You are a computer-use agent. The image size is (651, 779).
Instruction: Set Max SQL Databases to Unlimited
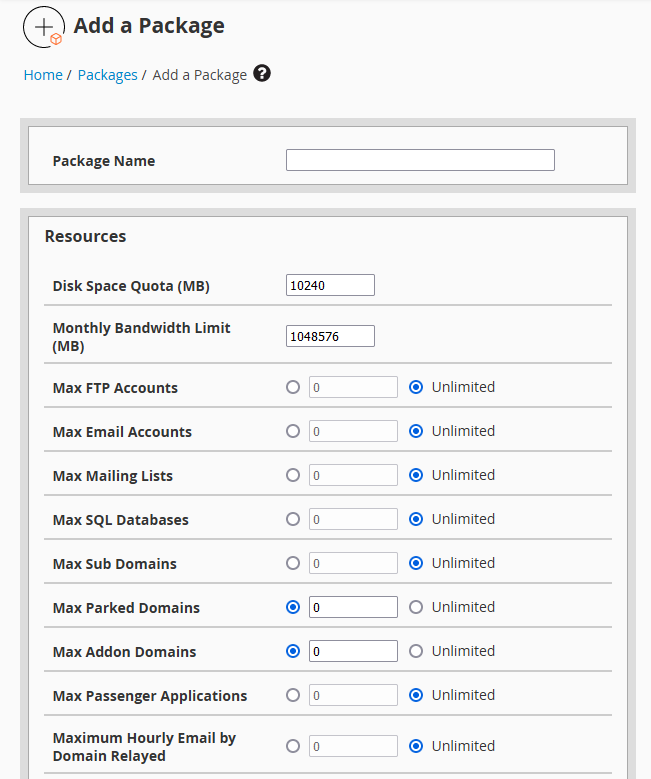coord(416,519)
